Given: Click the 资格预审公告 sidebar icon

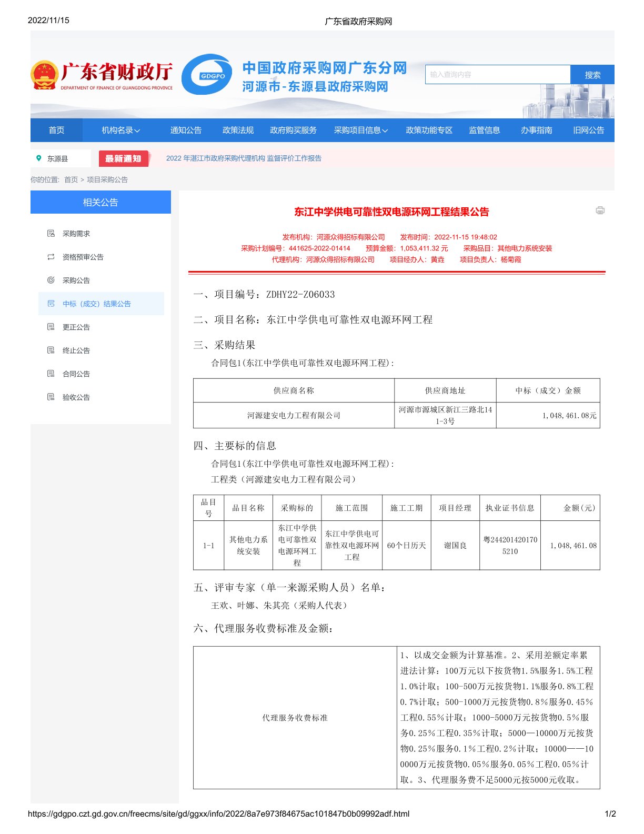Looking at the screenshot, I should click(x=51, y=257).
